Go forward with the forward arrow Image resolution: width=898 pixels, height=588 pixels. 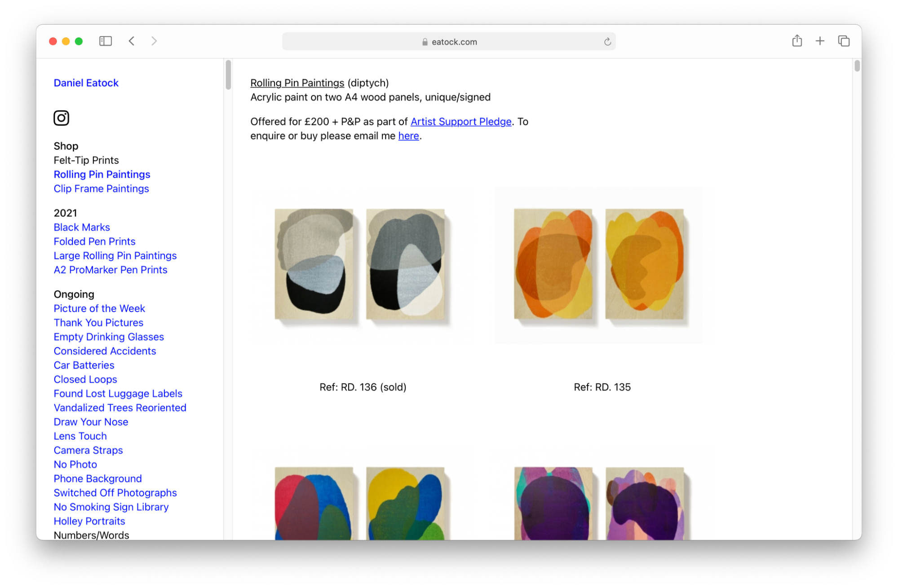(154, 41)
